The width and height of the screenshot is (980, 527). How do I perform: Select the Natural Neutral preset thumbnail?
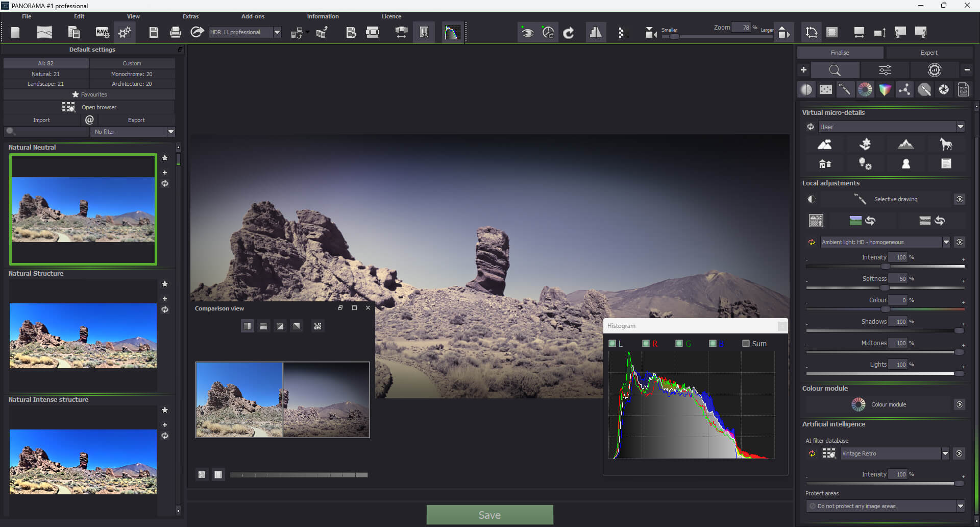click(x=83, y=210)
